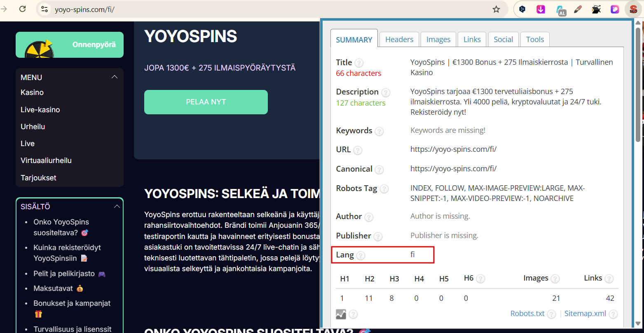Click the extension popup vertical scrollbar
Viewport: 644px width, 333px height.
(638, 85)
